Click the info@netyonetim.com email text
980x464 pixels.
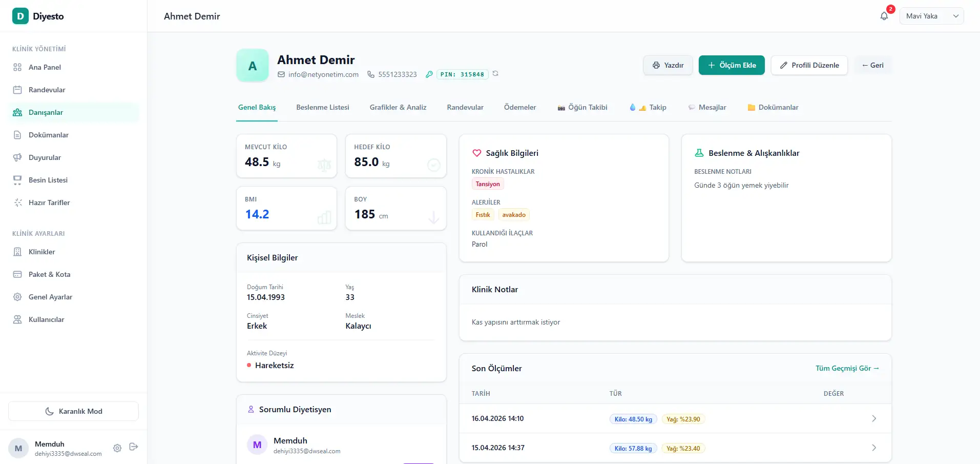point(323,74)
